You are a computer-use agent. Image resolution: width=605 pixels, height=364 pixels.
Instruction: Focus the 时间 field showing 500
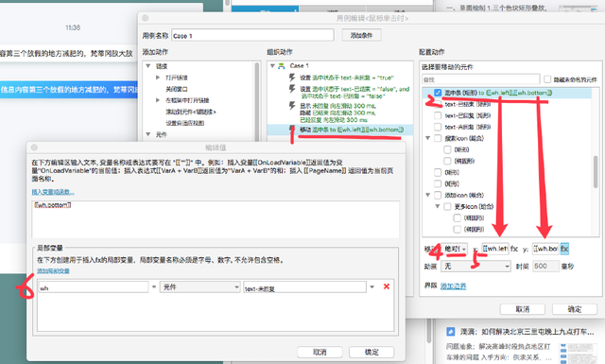pos(546,267)
